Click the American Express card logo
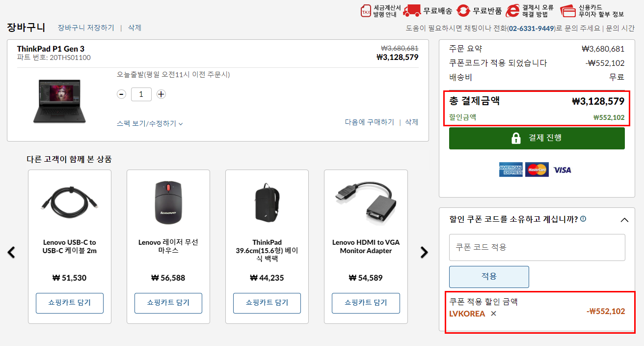The height and width of the screenshot is (346, 644). point(510,170)
